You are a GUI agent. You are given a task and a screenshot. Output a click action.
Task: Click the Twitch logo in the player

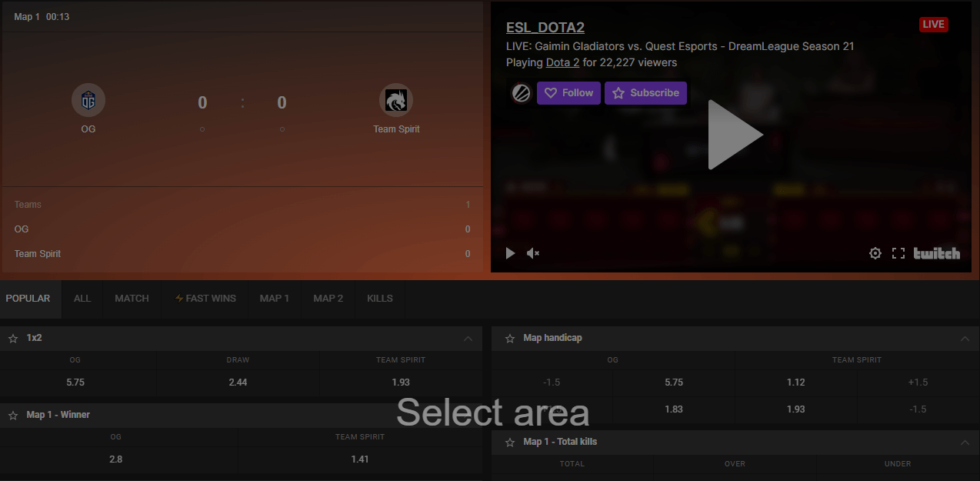(x=936, y=253)
